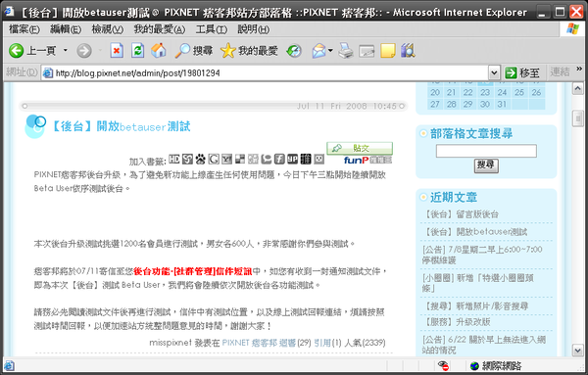Click the f-letter bookmark icon
Screen dimensions: 588x375
pos(279,160)
